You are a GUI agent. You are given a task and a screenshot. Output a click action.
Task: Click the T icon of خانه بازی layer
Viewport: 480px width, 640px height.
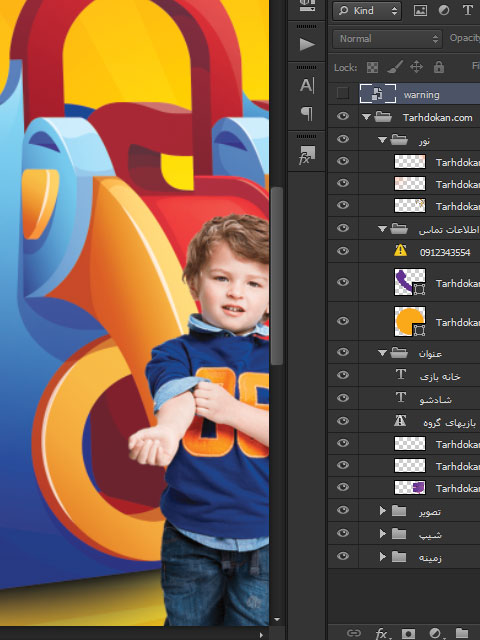point(401,374)
